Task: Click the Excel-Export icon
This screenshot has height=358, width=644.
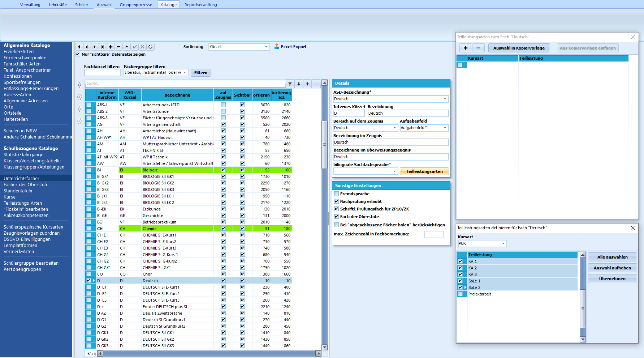Action: click(277, 46)
